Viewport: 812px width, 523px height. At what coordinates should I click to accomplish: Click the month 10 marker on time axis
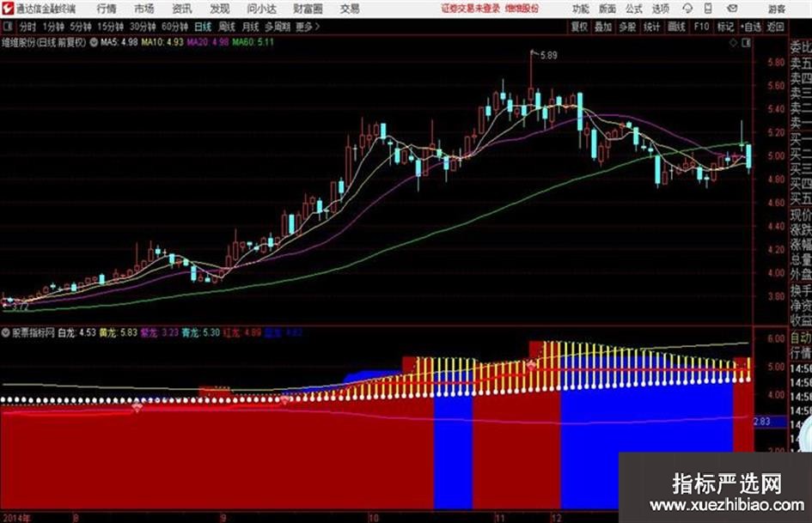pyautogui.click(x=374, y=518)
